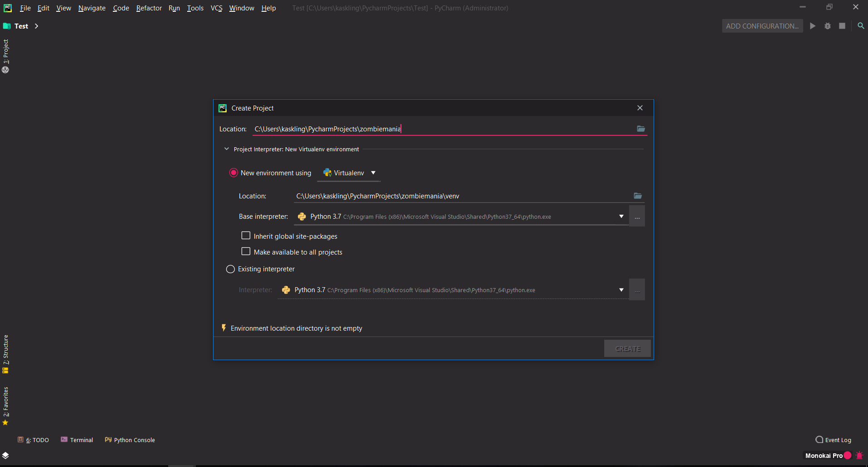Select the Existing interpreter radio button
This screenshot has width=868, height=467.
(x=230, y=269)
